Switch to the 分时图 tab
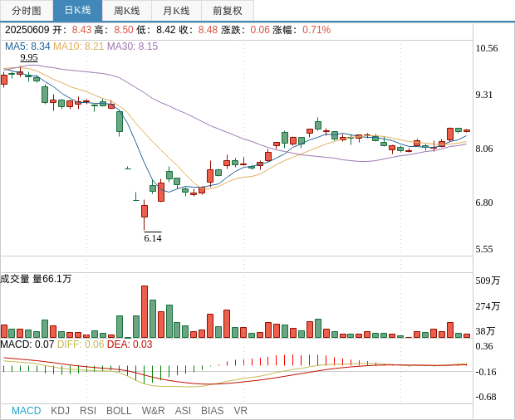The height and width of the screenshot is (420, 515). point(27,11)
